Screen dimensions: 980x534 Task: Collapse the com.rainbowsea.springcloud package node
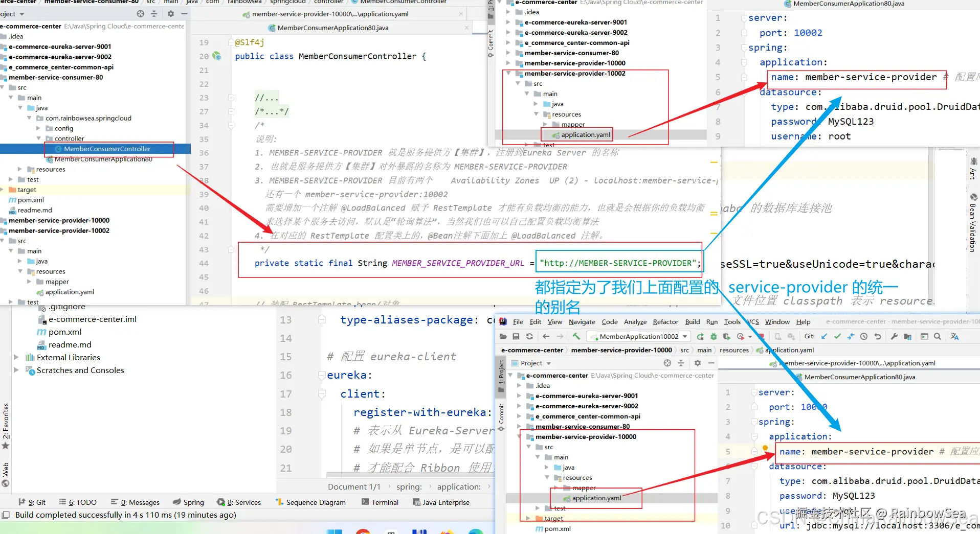pos(29,119)
